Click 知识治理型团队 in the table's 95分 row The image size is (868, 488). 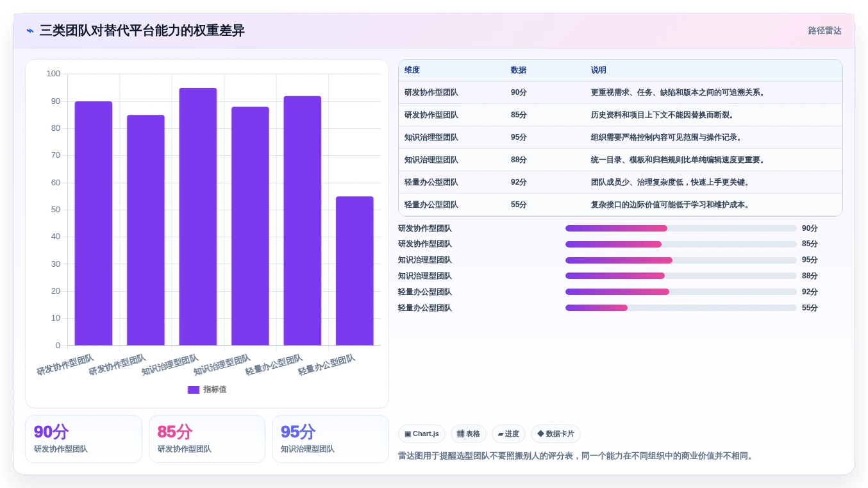[431, 138]
